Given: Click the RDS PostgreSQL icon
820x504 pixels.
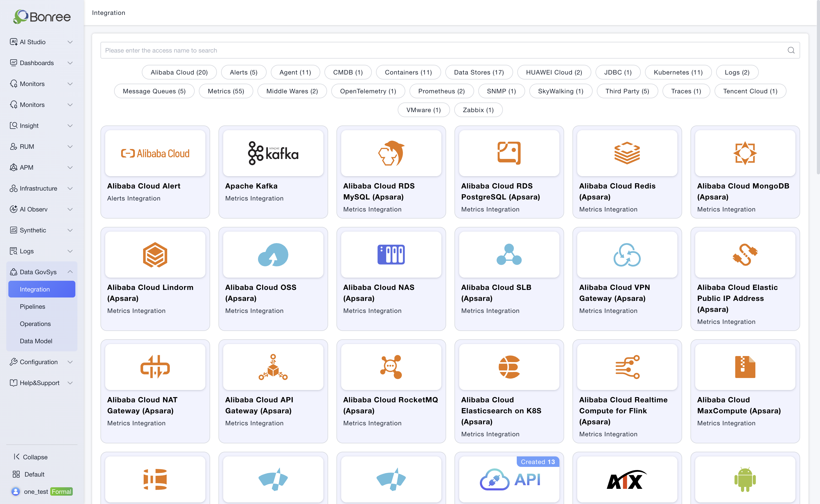Looking at the screenshot, I should 509,153.
